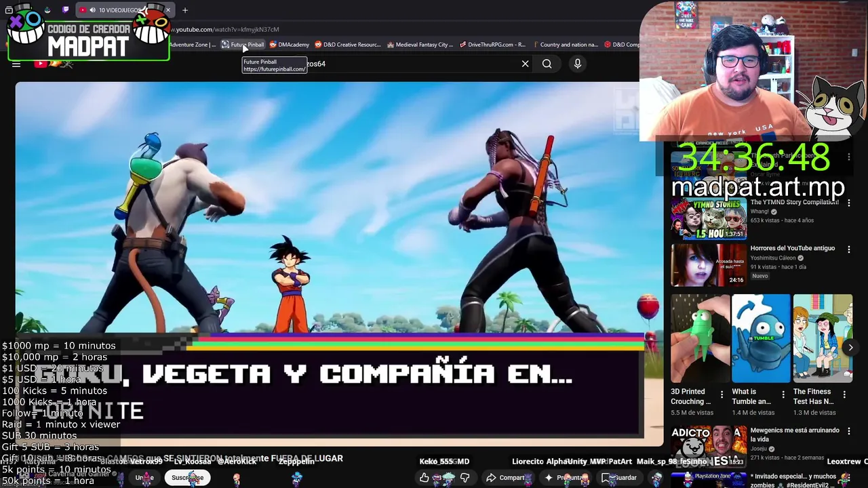
Task: Open the Joseju channel link
Action: point(760,449)
